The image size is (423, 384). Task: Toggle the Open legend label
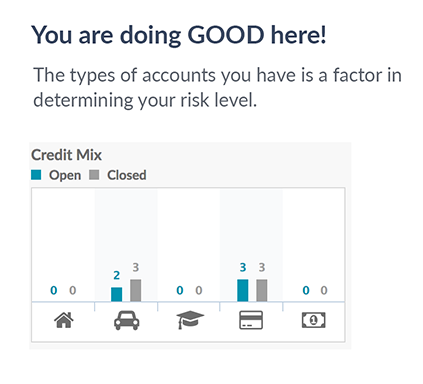(65, 175)
